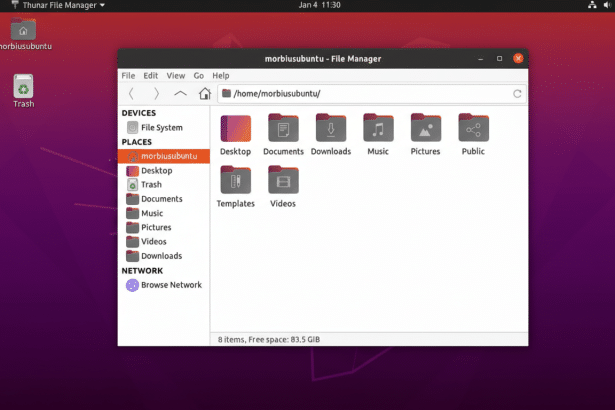Open Browse Network in the sidebar
Viewport: 615px width, 410px height.
tap(164, 285)
